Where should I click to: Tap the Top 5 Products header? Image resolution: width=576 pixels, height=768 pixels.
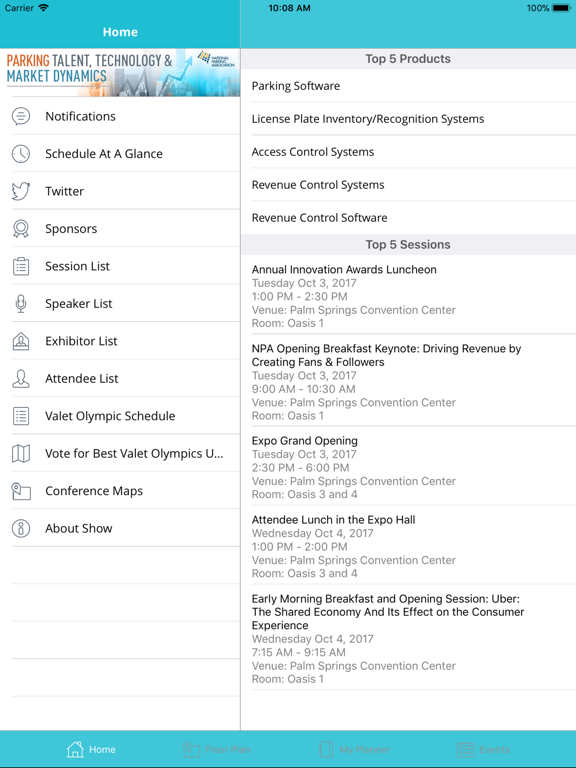click(408, 59)
